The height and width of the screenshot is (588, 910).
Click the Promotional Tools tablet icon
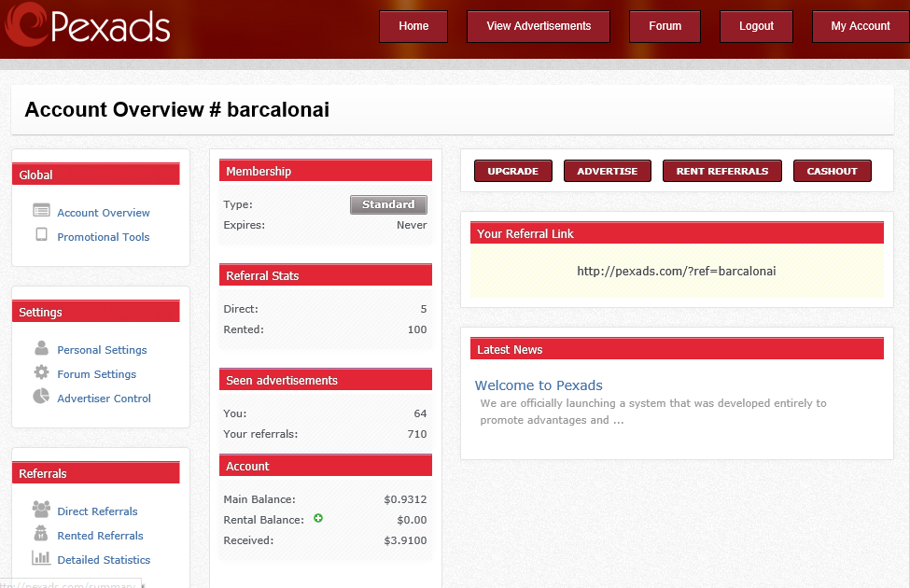(x=41, y=234)
